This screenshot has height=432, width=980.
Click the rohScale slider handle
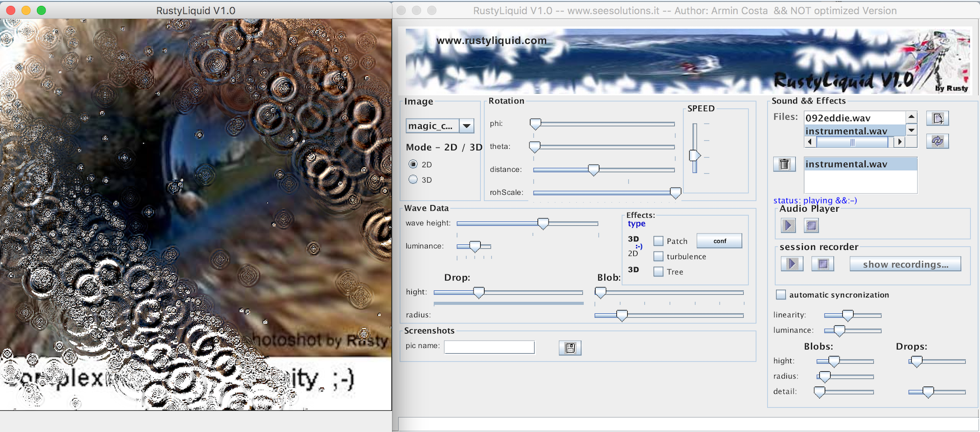point(675,193)
